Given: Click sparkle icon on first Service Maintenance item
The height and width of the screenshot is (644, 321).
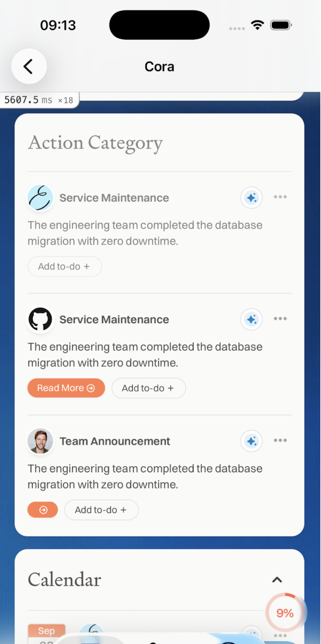Looking at the screenshot, I should coord(251,198).
